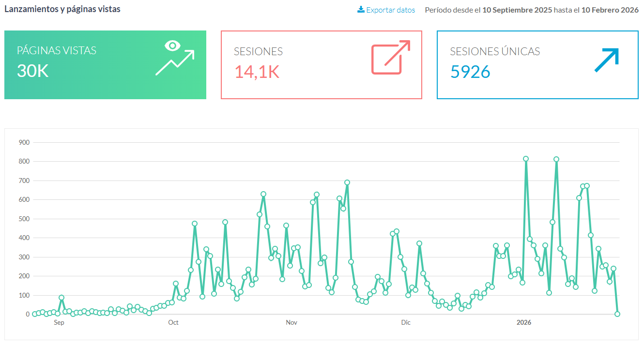Click the download icon beside Exportar datos
Image resolution: width=644 pixels, height=346 pixels.
[x=361, y=10]
